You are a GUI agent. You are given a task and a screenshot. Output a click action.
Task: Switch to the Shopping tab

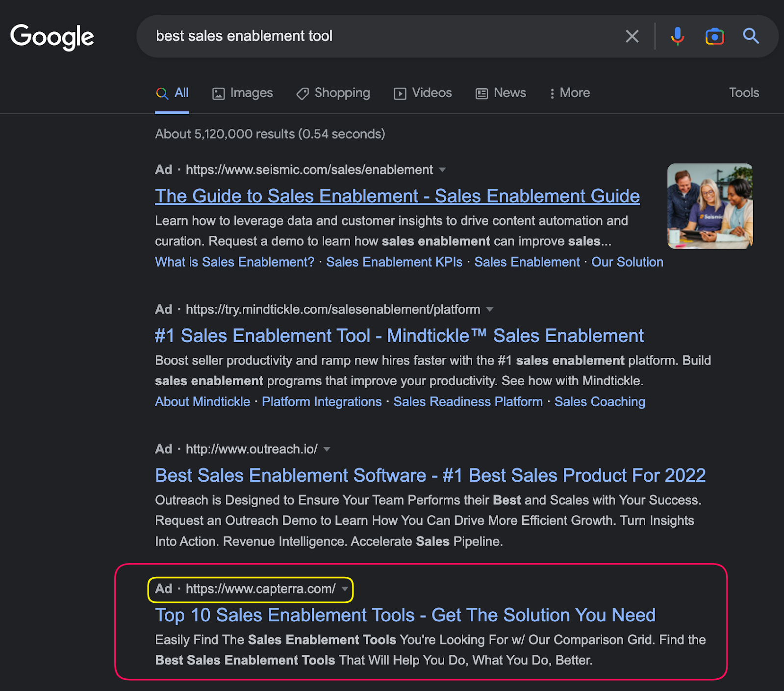coord(333,93)
